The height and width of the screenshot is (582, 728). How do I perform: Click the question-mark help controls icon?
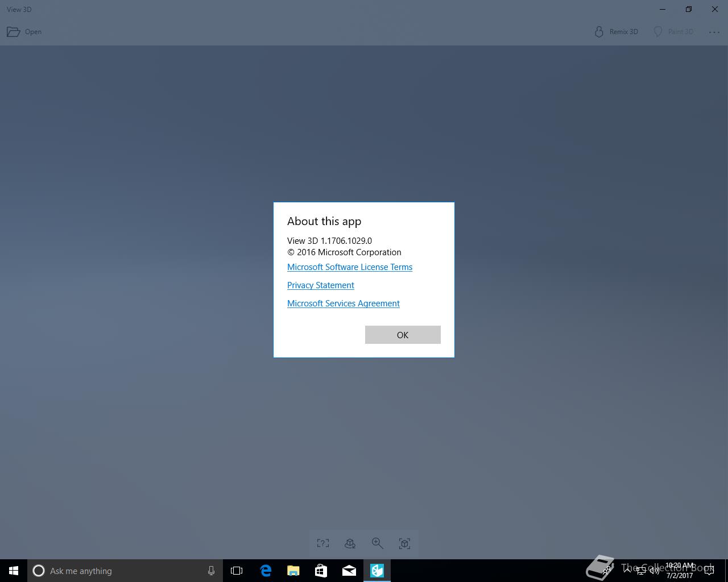click(x=323, y=543)
